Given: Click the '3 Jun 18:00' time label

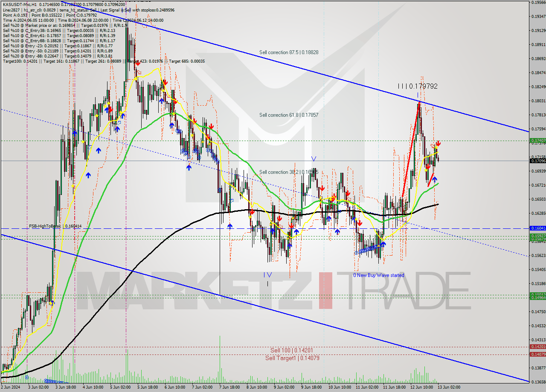Looking at the screenshot, I should pos(66,387).
